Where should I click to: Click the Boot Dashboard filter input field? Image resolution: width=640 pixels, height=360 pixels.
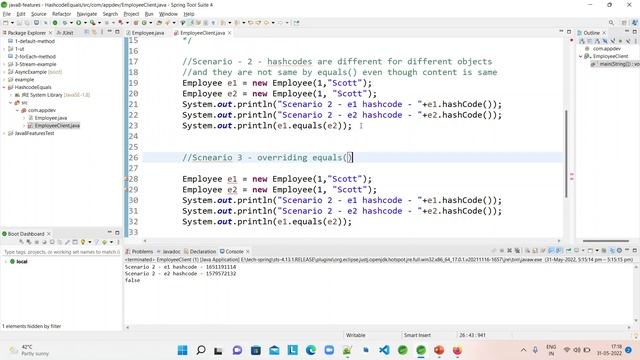pos(61,252)
